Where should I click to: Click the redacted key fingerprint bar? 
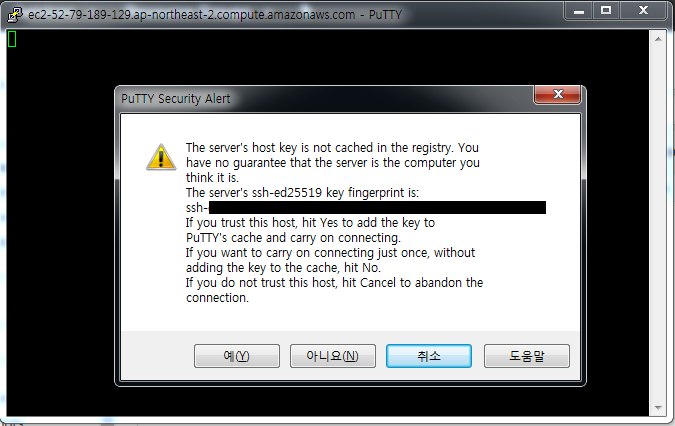(377, 207)
